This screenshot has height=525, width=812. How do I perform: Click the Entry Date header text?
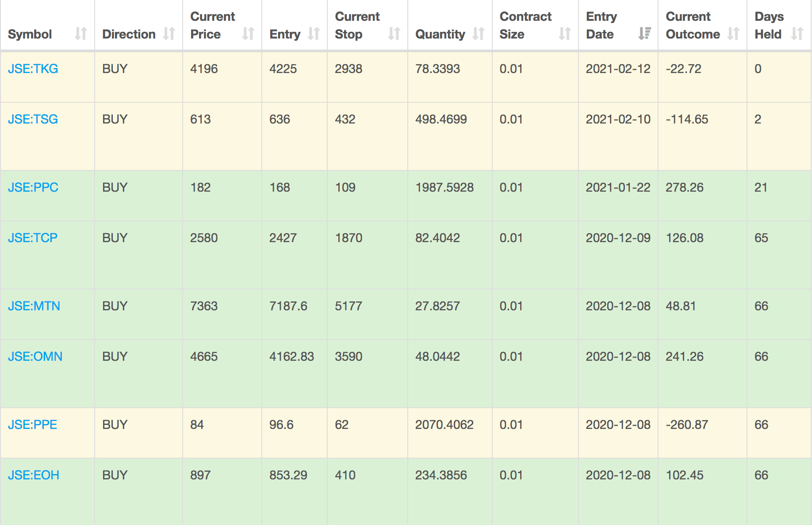601,25
